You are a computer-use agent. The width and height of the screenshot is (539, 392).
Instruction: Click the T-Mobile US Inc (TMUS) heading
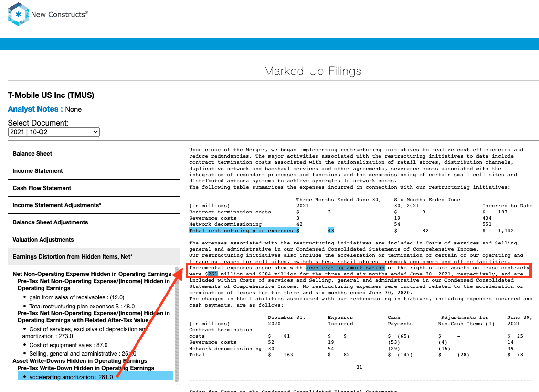point(51,95)
